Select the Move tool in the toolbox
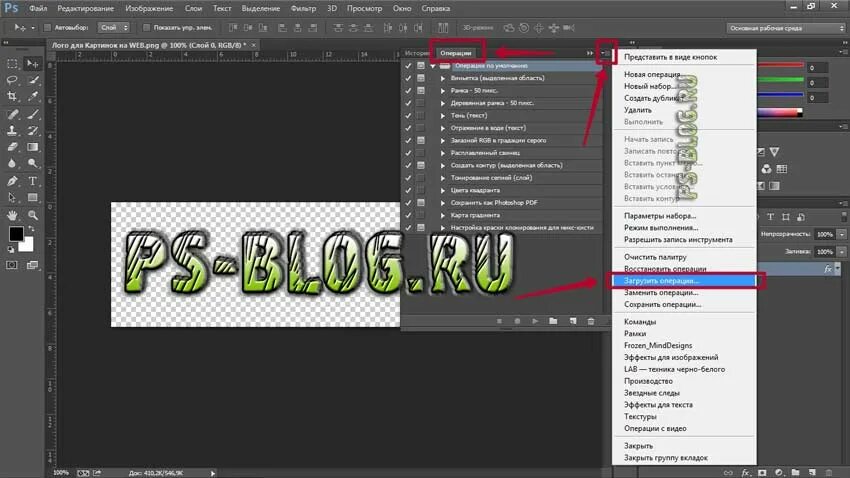 33,64
